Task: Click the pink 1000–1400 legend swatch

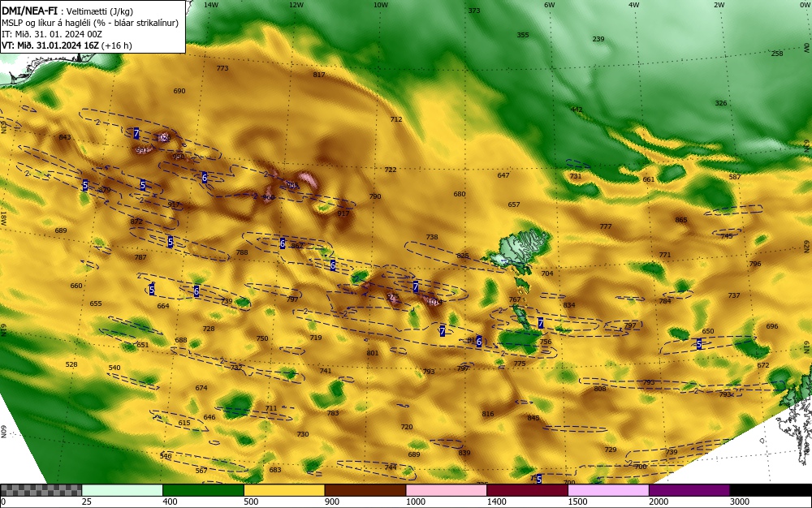Action: 447,490
